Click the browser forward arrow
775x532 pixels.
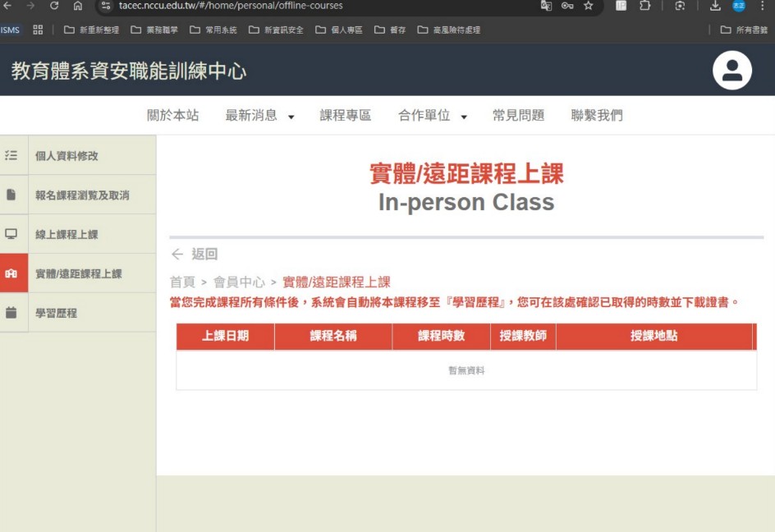coord(30,6)
